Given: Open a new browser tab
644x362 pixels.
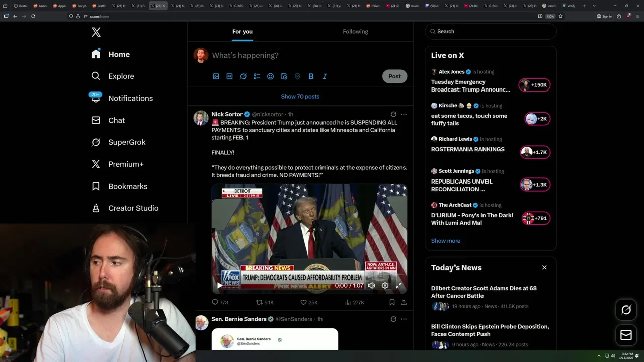Looking at the screenshot, I should (x=584, y=6).
